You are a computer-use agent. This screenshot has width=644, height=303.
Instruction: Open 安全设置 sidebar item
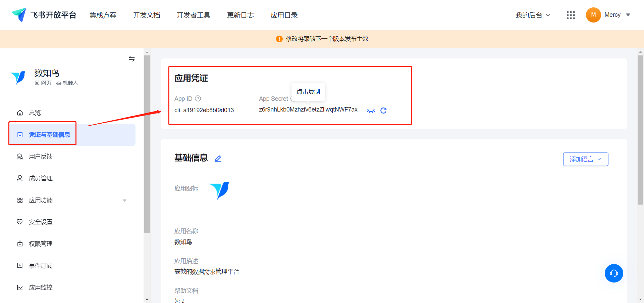pos(72,222)
